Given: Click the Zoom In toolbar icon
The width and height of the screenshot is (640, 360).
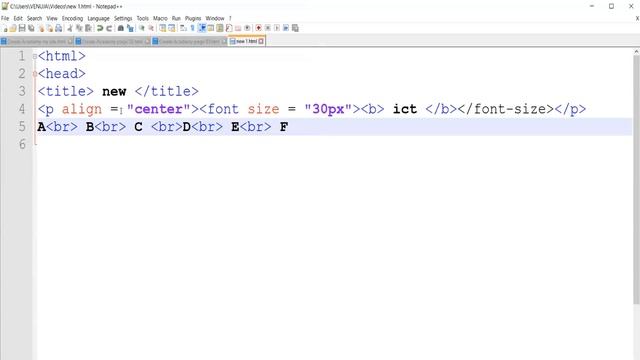Looking at the screenshot, I should coord(142,28).
